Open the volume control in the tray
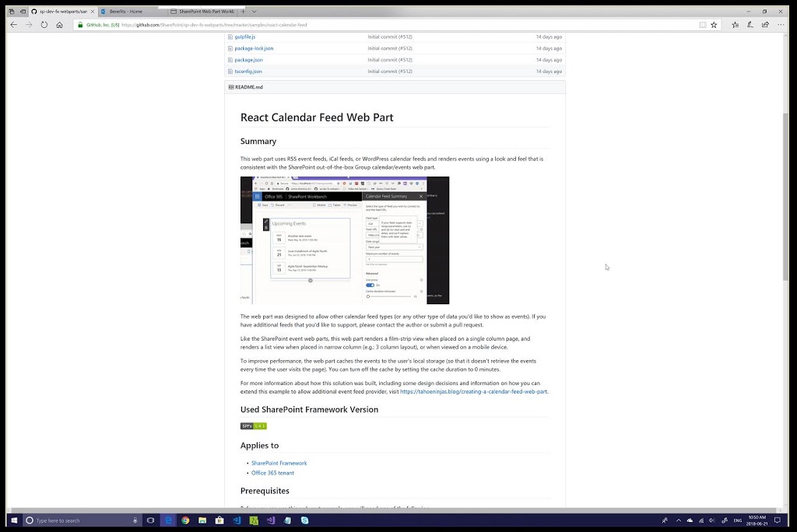Image resolution: width=797 pixels, height=532 pixels. [x=711, y=520]
